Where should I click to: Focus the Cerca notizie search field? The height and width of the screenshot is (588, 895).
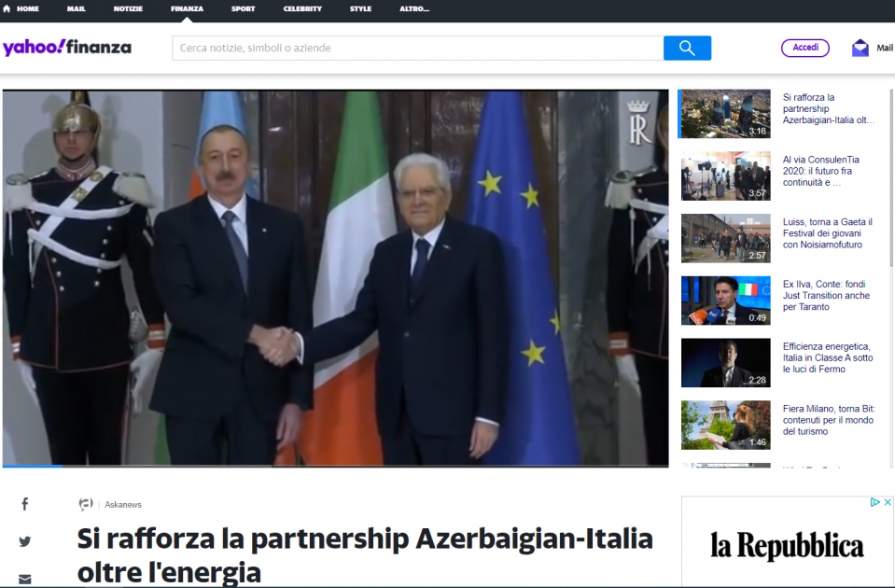(418, 48)
